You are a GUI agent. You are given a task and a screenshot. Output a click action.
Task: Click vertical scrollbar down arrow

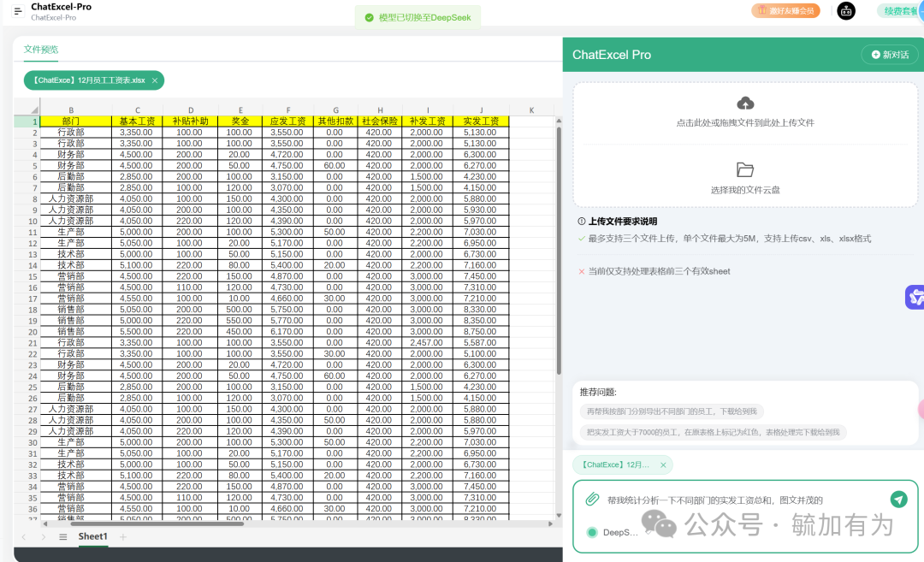pos(559,515)
